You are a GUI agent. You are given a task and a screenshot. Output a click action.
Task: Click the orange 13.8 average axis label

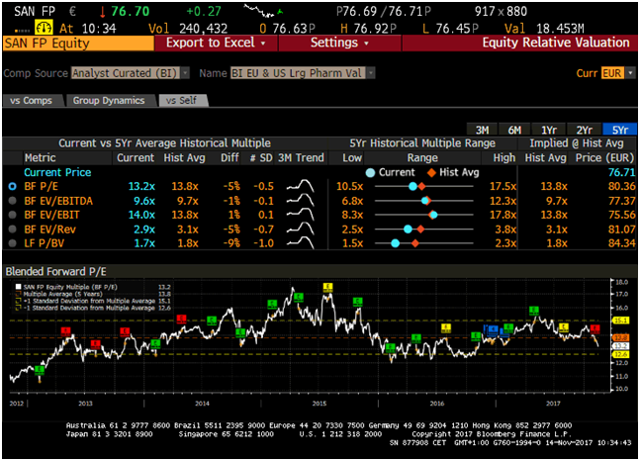click(x=620, y=337)
